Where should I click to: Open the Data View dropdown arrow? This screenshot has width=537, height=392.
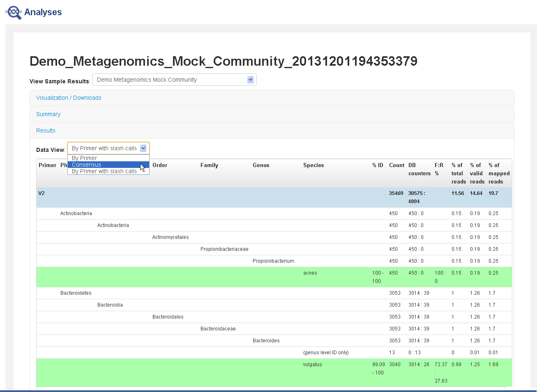(143, 148)
